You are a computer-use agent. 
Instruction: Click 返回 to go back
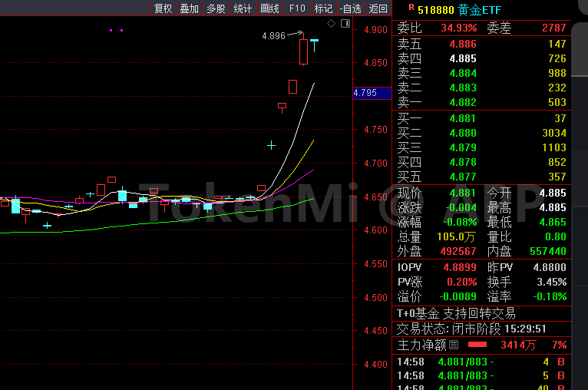(378, 8)
